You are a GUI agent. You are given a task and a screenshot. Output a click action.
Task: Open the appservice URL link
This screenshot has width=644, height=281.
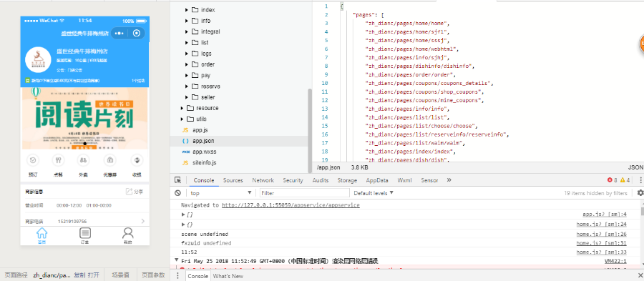tap(291, 205)
